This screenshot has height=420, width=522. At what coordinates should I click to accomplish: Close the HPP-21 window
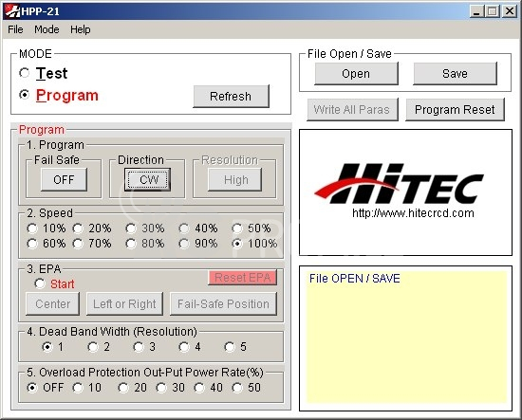pyautogui.click(x=510, y=11)
